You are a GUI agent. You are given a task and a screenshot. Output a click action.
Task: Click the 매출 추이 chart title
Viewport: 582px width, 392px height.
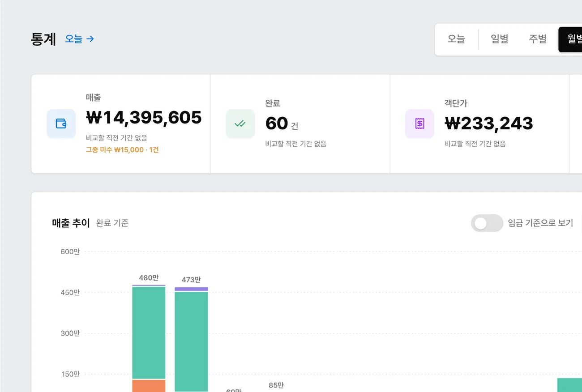(71, 223)
